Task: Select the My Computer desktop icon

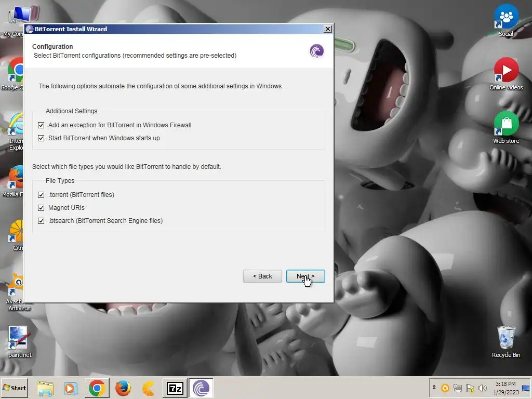Action: [x=14, y=20]
